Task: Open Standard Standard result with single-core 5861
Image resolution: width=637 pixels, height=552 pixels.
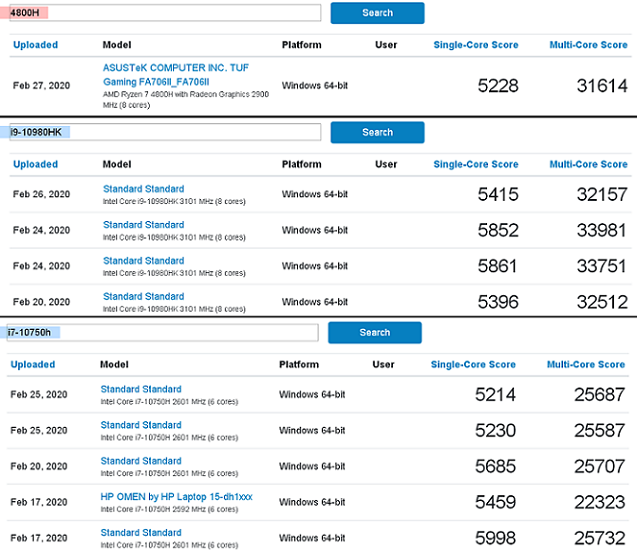Action: pos(143,261)
